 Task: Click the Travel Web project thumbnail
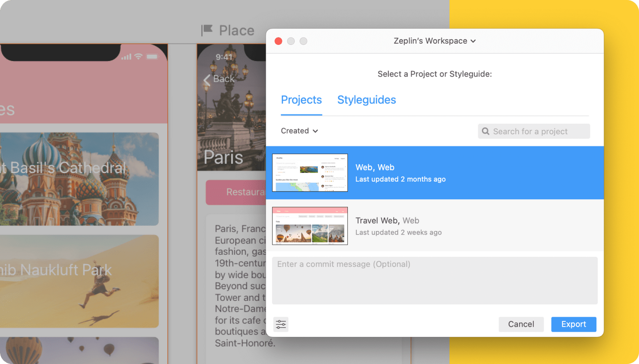[x=310, y=226]
